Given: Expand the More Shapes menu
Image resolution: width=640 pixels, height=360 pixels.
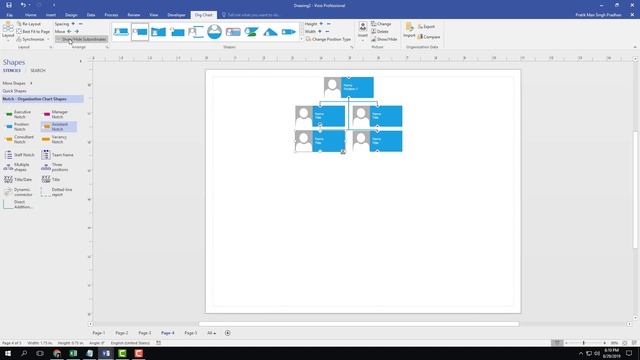Looking at the screenshot, I should point(17,83).
